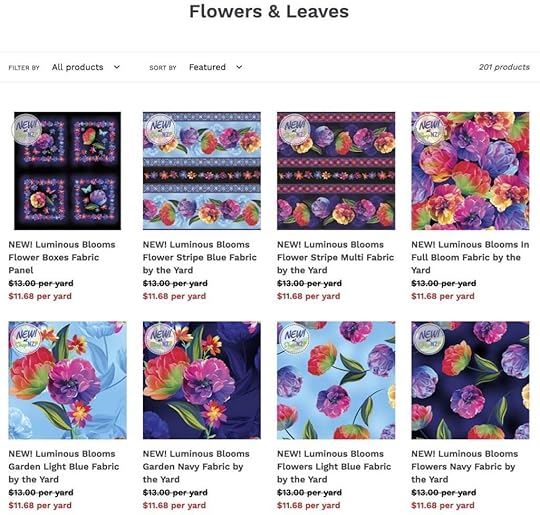Open the Sort By Featured dropdown
Screen dimensions: 540x515
[216, 67]
